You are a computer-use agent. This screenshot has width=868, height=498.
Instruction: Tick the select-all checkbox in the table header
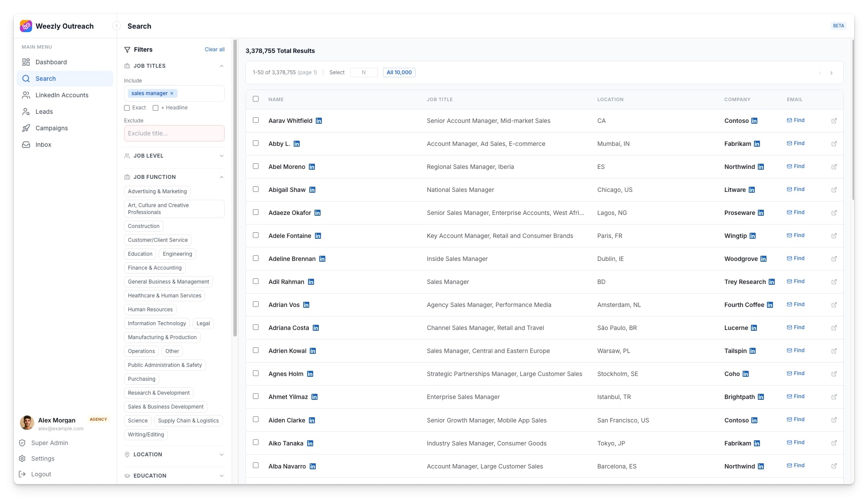point(255,99)
